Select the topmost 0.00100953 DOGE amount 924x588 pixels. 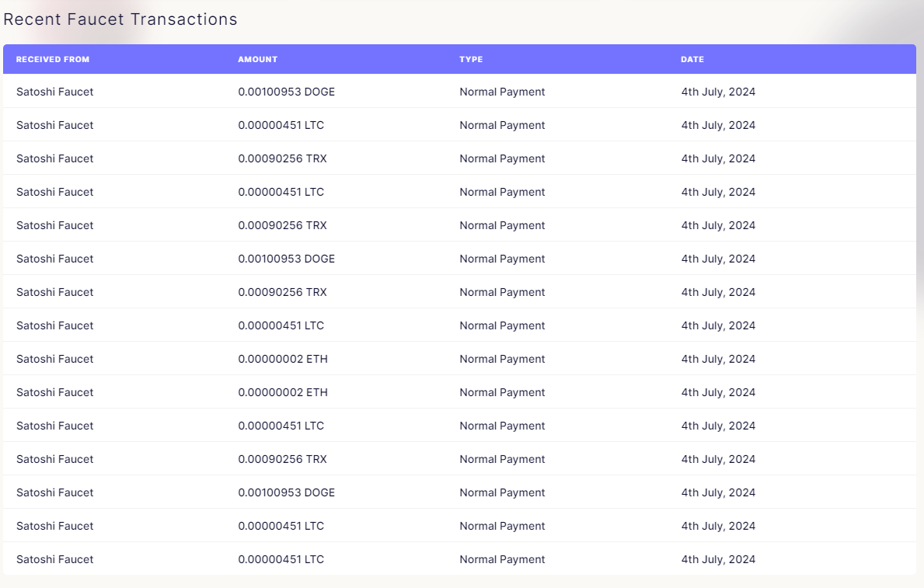tap(287, 92)
